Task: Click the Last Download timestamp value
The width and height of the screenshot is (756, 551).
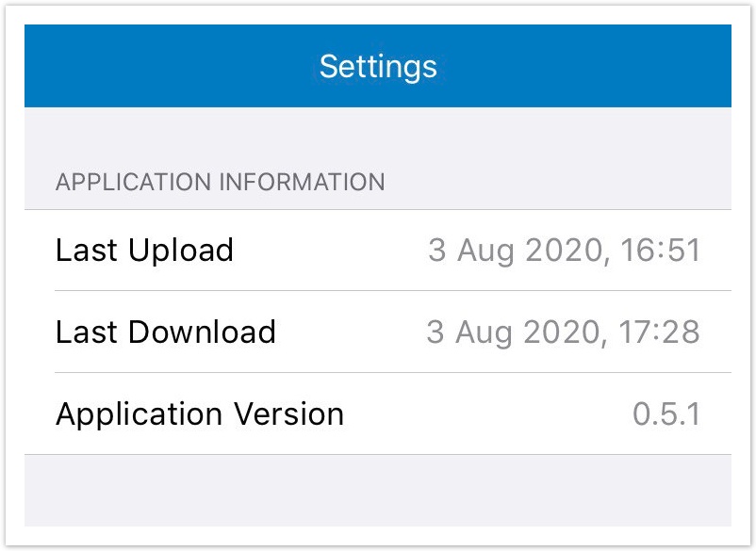Action: point(564,332)
